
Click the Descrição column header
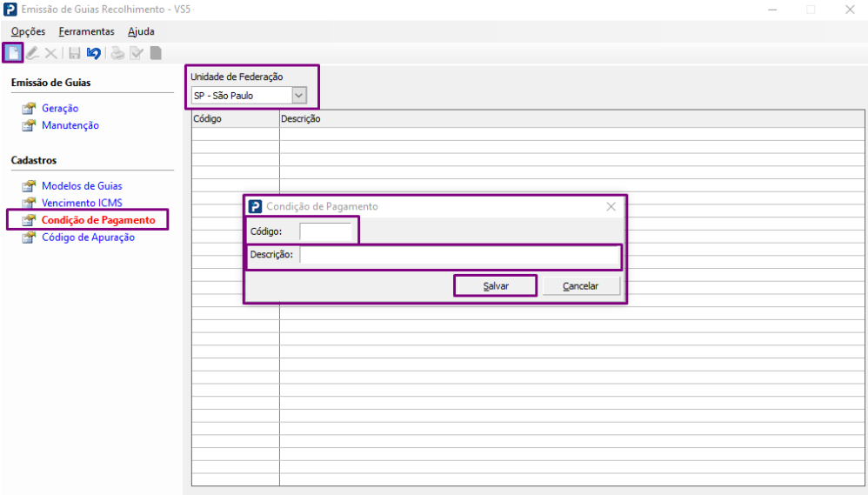tap(571, 119)
